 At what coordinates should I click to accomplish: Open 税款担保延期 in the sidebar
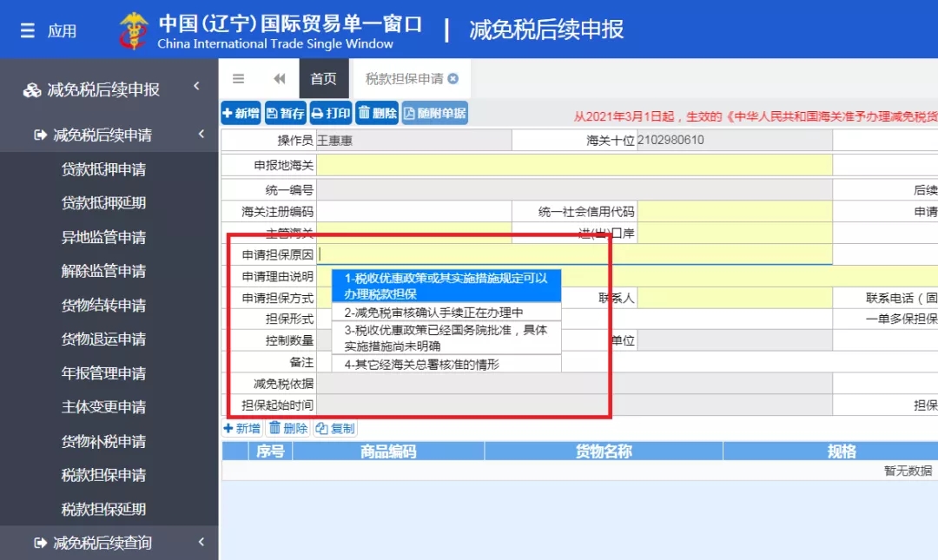(103, 509)
